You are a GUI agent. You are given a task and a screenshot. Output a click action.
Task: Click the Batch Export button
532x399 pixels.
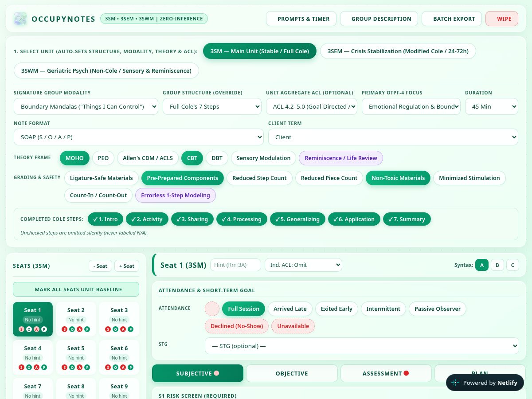coord(452,19)
